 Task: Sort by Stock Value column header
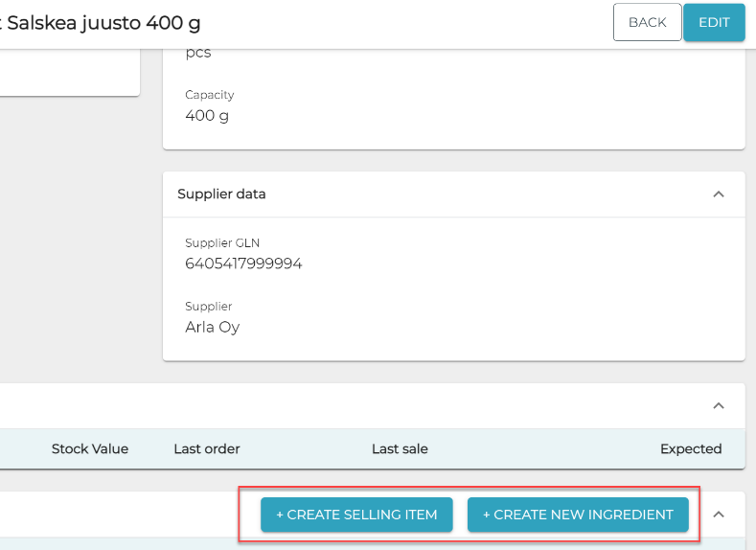(90, 448)
